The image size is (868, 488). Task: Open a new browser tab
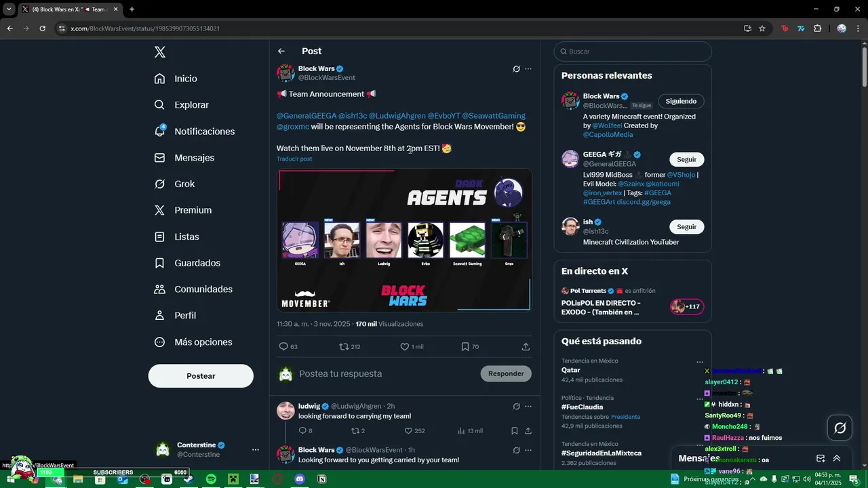coord(132,9)
